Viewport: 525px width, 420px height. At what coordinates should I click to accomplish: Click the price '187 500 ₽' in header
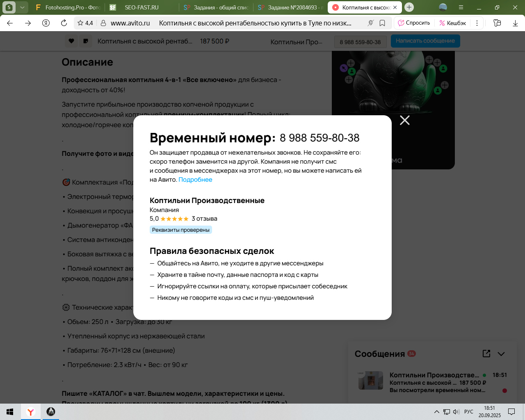point(215,41)
